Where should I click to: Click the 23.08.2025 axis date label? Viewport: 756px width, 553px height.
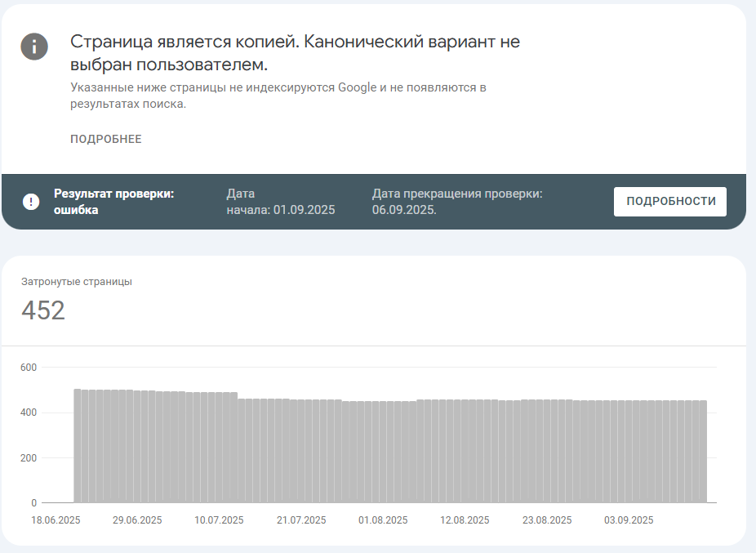(547, 520)
